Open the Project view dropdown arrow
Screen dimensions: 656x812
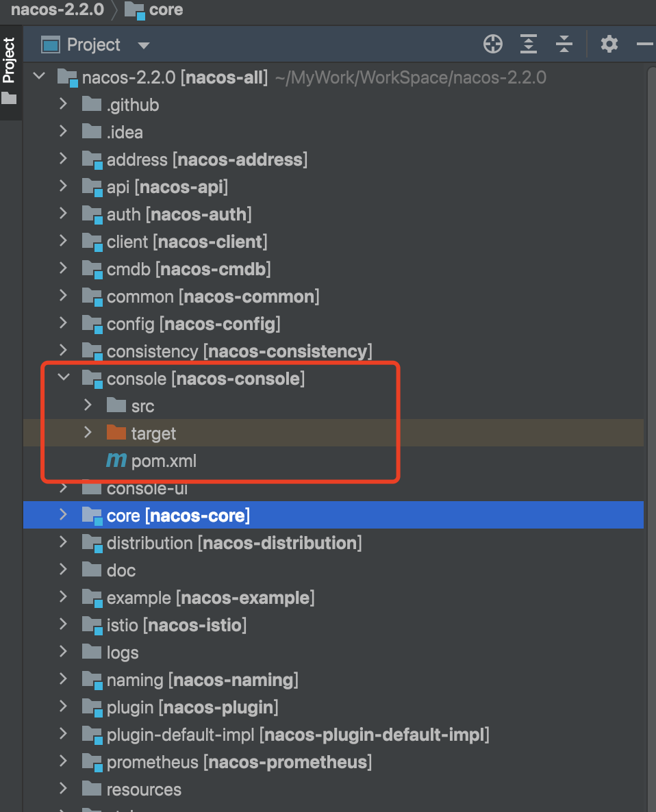(x=143, y=46)
